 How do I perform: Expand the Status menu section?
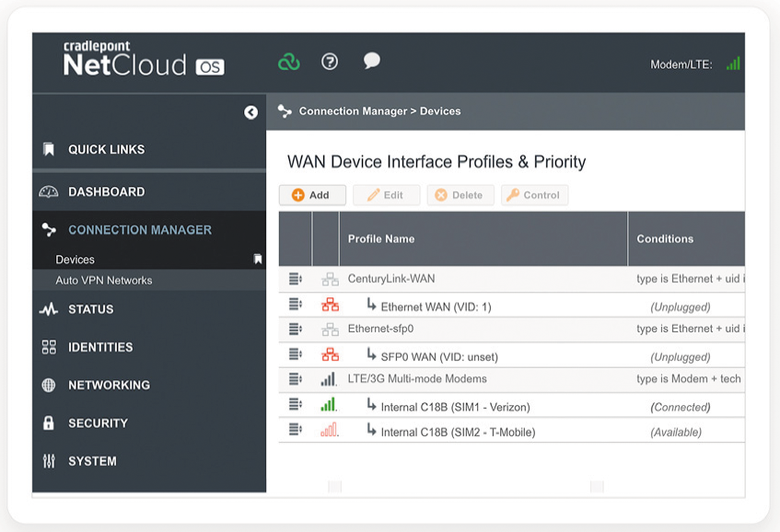coord(90,309)
